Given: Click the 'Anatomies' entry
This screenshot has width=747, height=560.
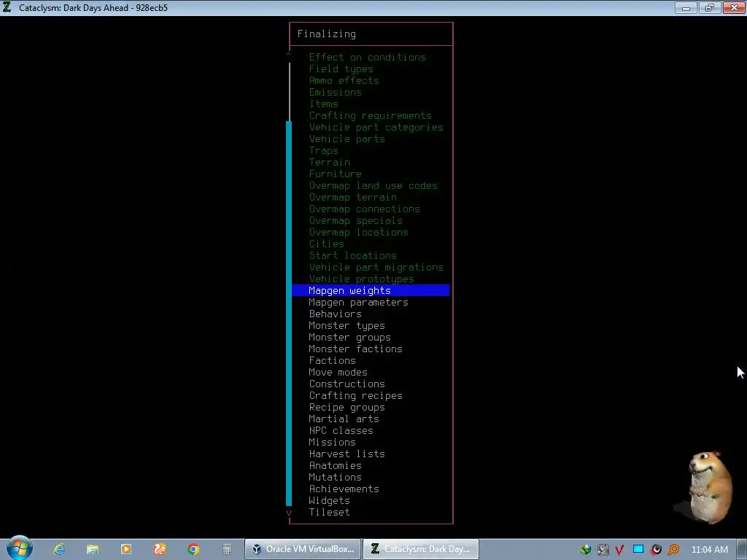Looking at the screenshot, I should coord(336,466).
